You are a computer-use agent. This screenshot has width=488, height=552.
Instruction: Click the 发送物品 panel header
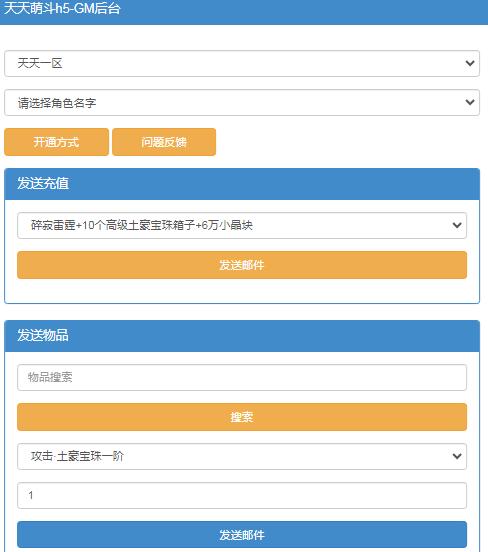(242, 336)
